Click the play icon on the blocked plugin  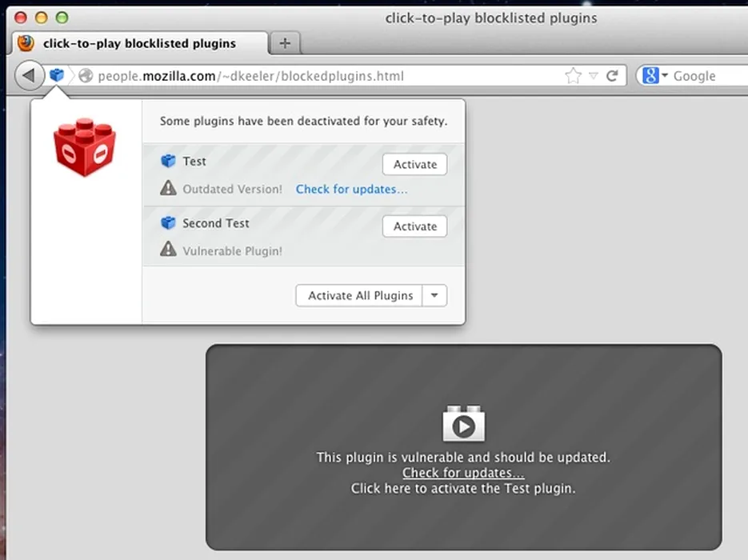click(463, 426)
